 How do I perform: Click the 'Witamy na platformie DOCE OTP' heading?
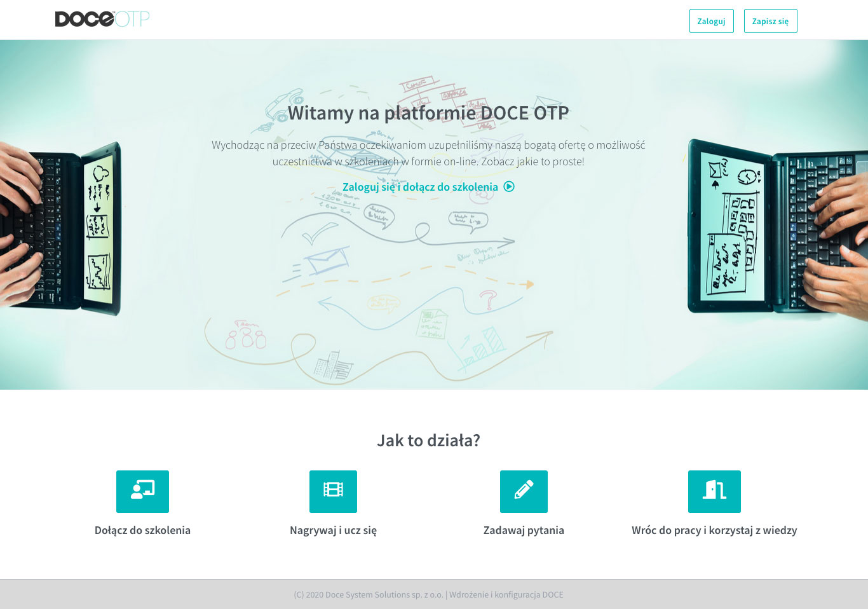(428, 113)
